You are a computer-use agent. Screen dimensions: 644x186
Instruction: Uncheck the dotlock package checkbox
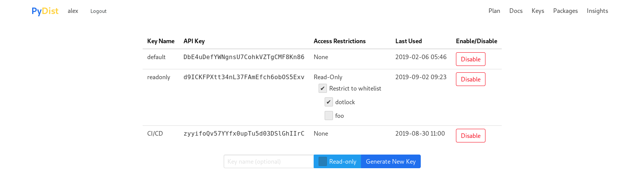(329, 102)
